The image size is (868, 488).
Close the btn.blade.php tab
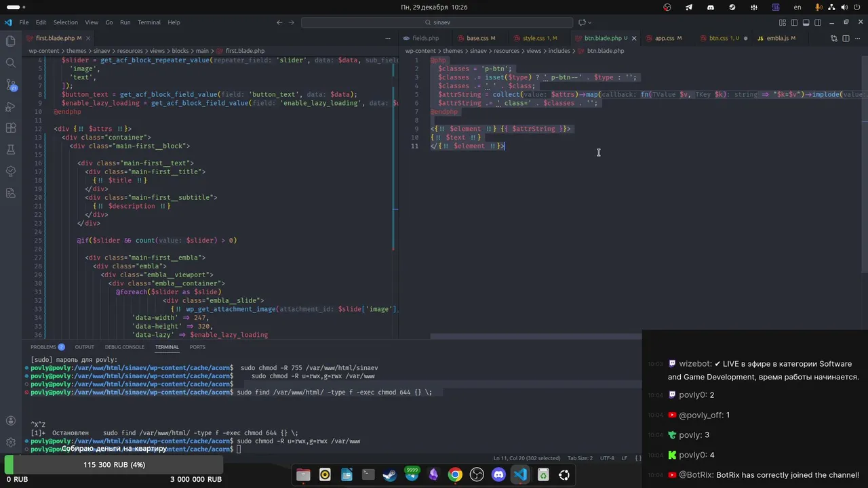pos(634,38)
